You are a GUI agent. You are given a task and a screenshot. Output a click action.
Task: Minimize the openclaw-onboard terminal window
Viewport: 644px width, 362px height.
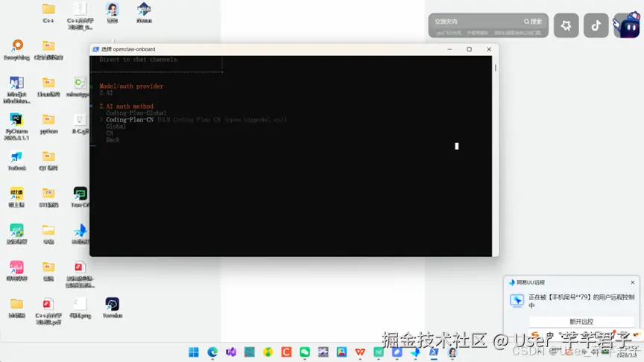449,49
